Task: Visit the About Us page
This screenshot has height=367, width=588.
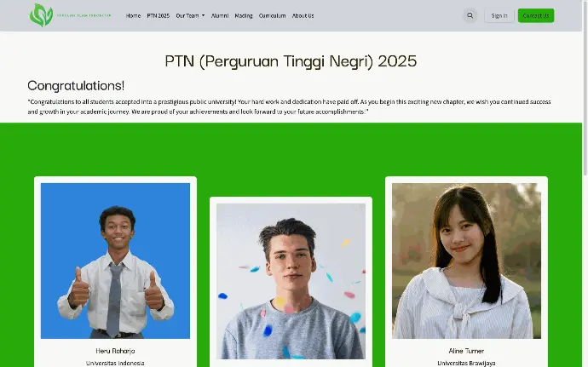Action: (x=303, y=15)
